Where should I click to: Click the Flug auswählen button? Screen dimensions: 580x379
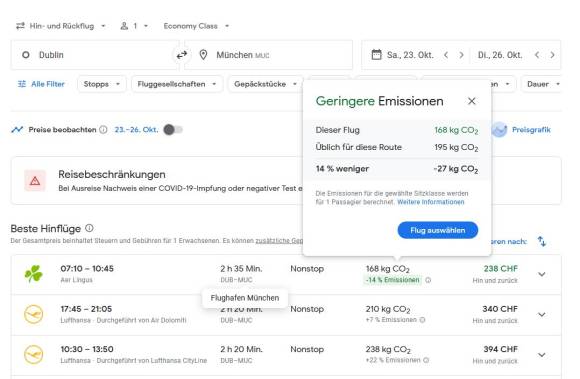[x=438, y=230]
